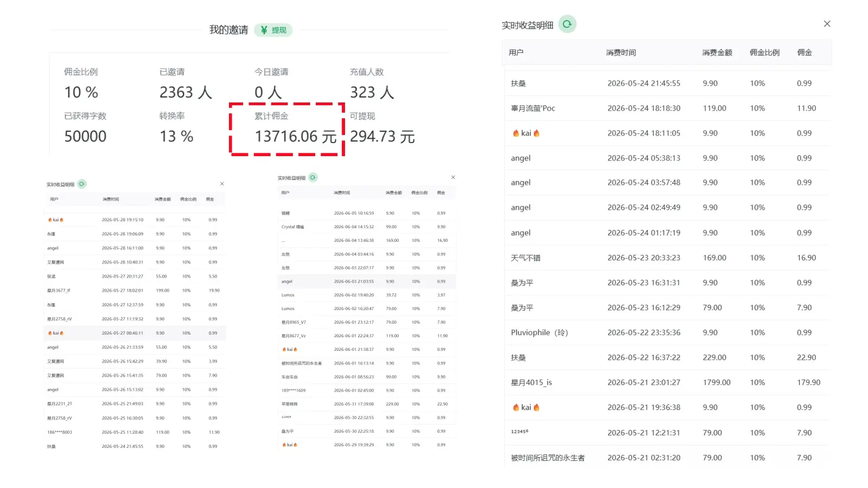Click kai row dated 2026-05-21 19:36:38
The image size is (868, 488).
point(667,408)
